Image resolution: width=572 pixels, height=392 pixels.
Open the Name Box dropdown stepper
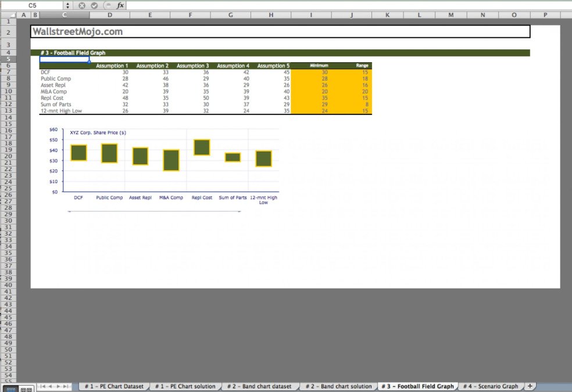point(69,5)
